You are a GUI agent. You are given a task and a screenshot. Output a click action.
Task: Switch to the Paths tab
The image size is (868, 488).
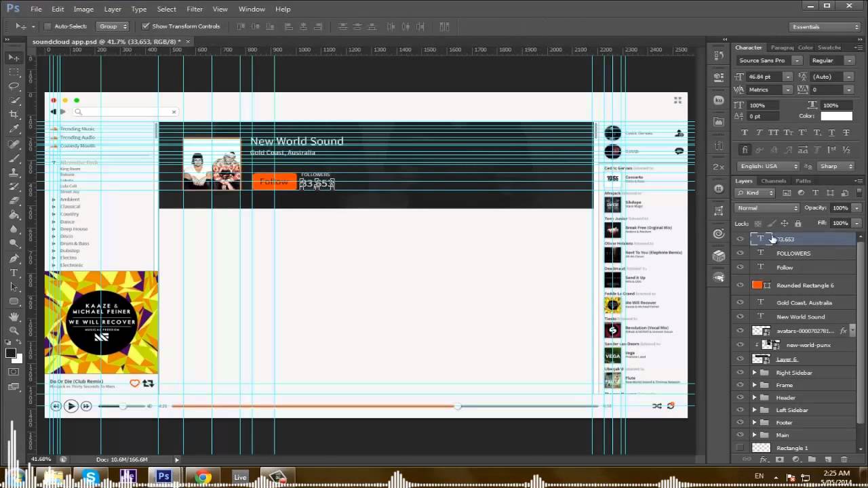803,181
